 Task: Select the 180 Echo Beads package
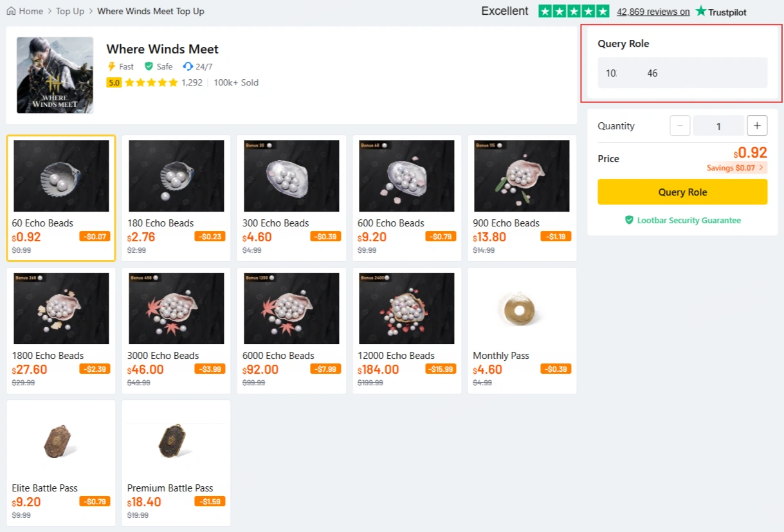click(176, 197)
